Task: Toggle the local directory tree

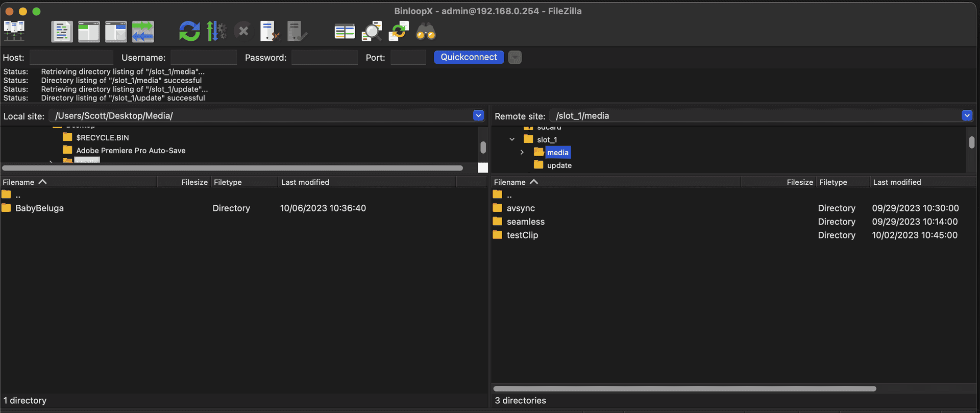Action: [x=89, y=32]
